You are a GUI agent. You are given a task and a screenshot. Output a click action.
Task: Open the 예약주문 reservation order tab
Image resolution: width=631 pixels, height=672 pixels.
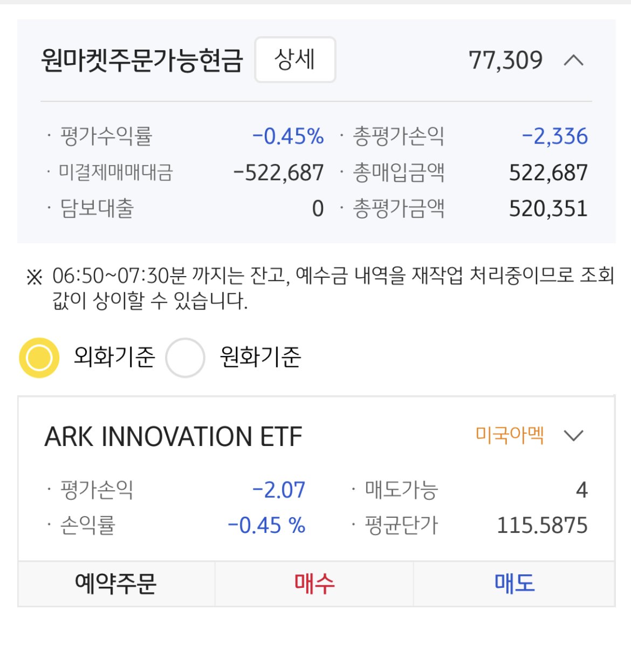pyautogui.click(x=116, y=584)
